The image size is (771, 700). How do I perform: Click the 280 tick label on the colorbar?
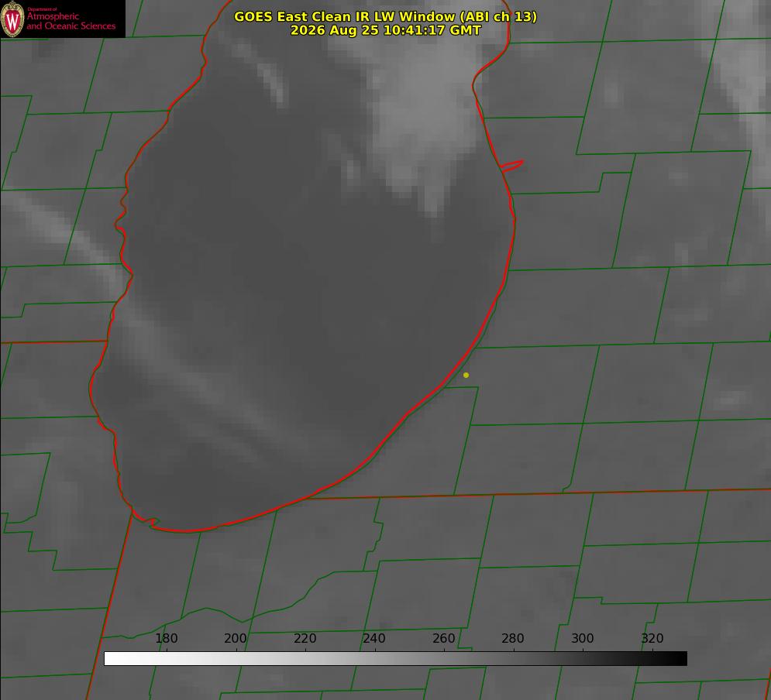(x=513, y=638)
